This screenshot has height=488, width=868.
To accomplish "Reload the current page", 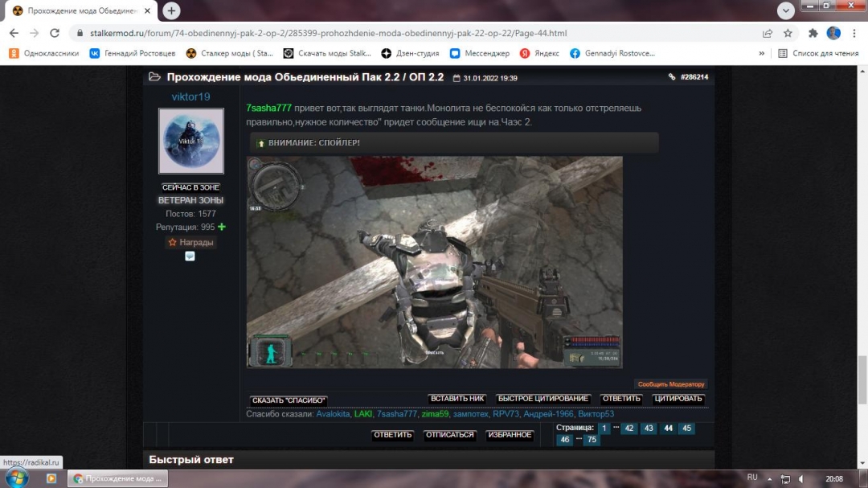I will [x=55, y=33].
